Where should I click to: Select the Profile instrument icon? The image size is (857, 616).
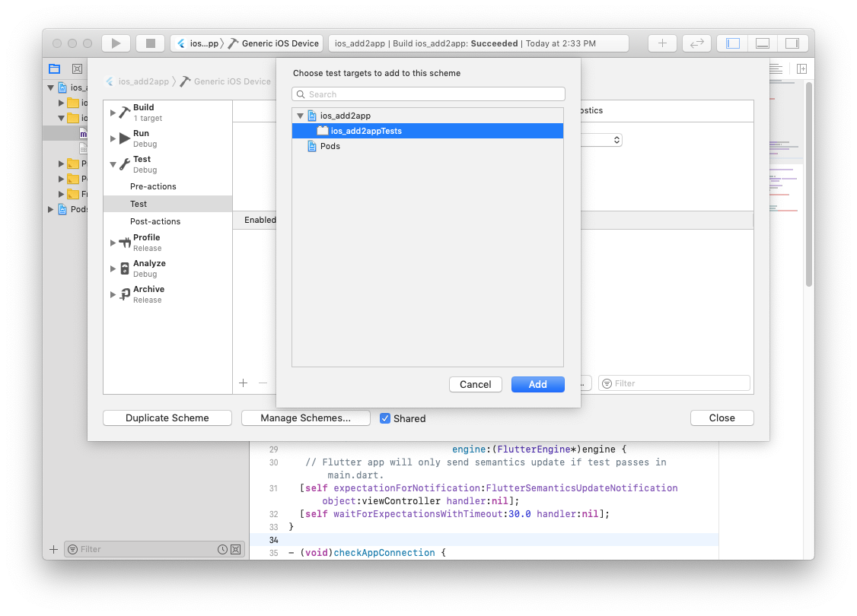125,243
